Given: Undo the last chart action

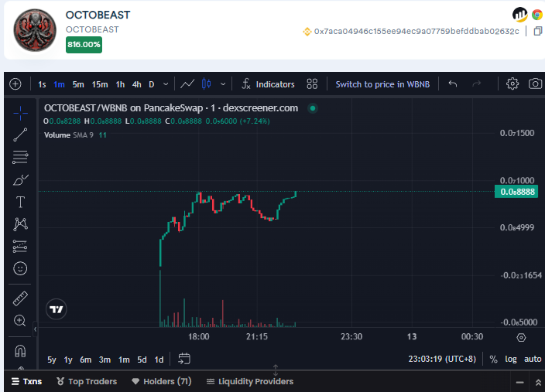Looking at the screenshot, I should (x=453, y=84).
